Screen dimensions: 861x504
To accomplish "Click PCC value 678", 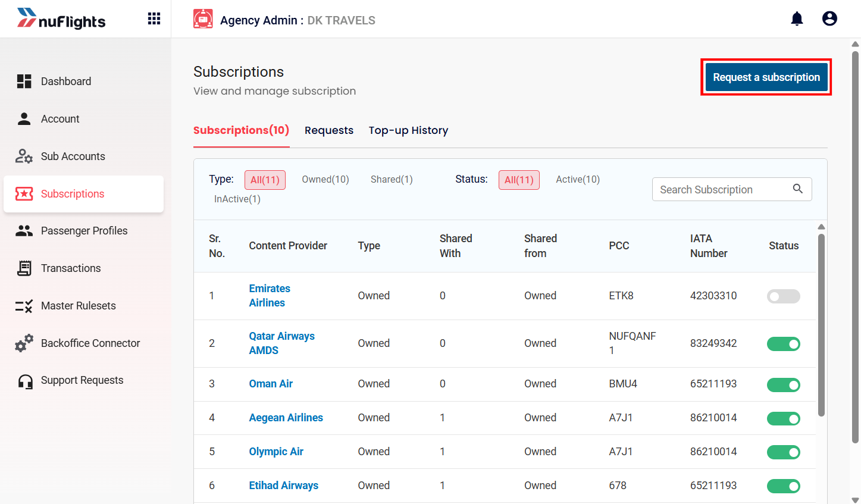I will pyautogui.click(x=618, y=486).
